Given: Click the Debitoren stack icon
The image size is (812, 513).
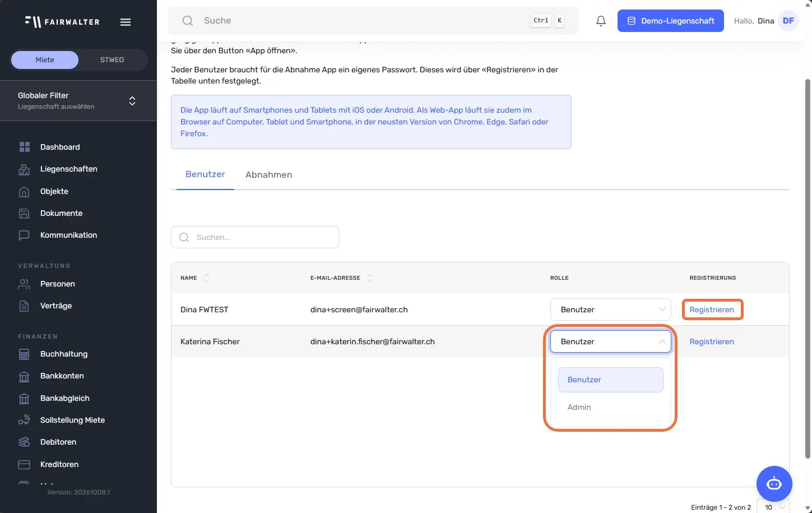Looking at the screenshot, I should 24,442.
